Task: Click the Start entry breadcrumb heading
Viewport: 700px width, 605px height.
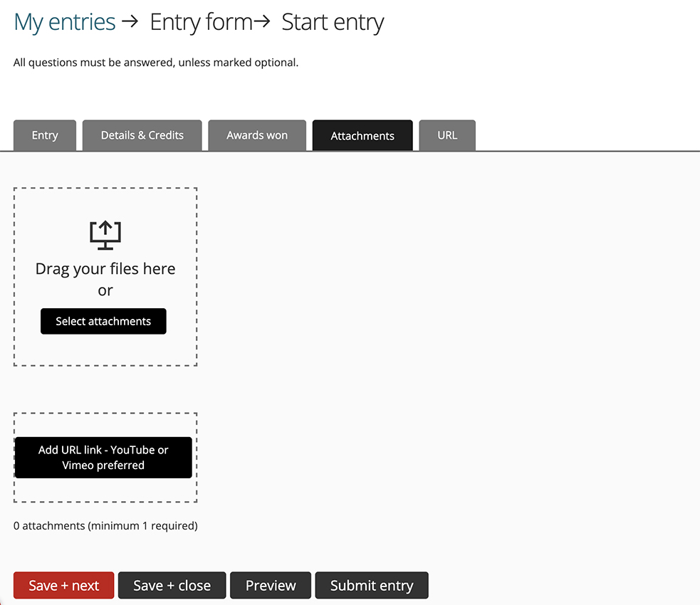Action: pos(333,22)
